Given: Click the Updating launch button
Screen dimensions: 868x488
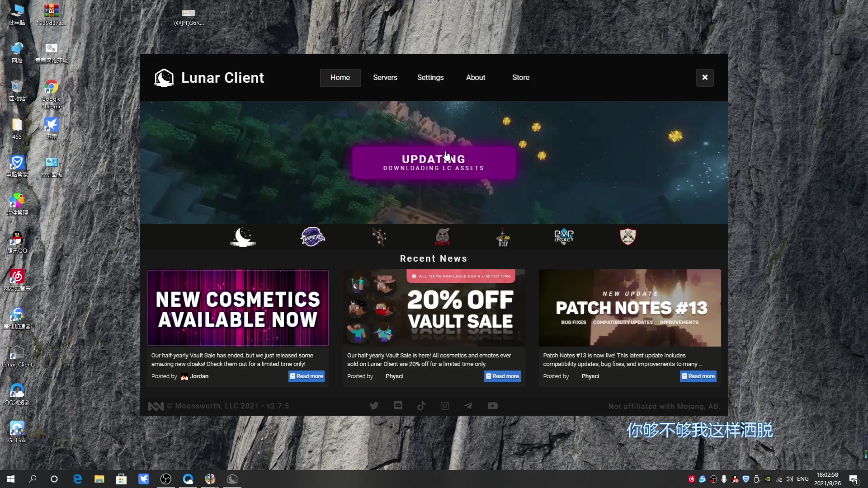Looking at the screenshot, I should pos(434,163).
